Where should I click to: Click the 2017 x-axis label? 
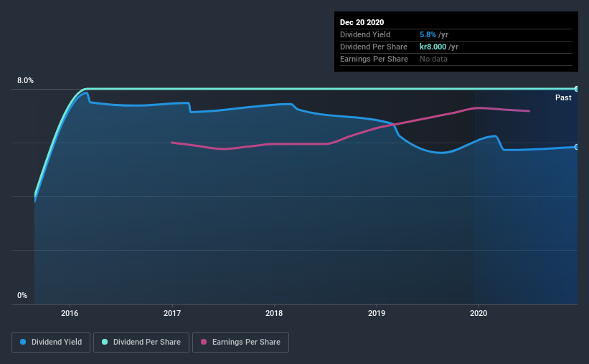click(x=172, y=313)
